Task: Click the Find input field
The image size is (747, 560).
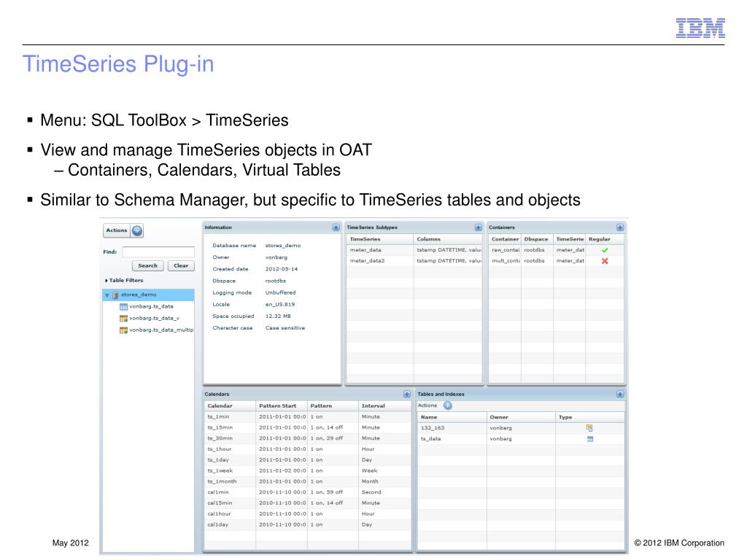Action: [x=158, y=252]
